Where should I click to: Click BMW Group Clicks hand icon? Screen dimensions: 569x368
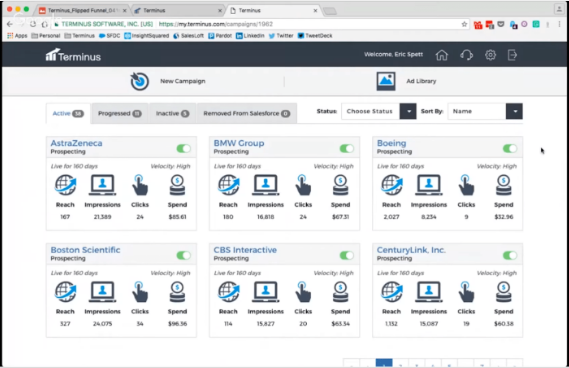click(x=303, y=185)
